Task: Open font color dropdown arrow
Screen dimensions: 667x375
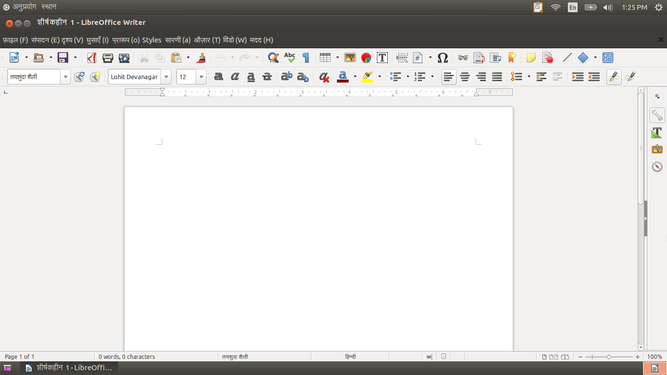Action: [355, 77]
